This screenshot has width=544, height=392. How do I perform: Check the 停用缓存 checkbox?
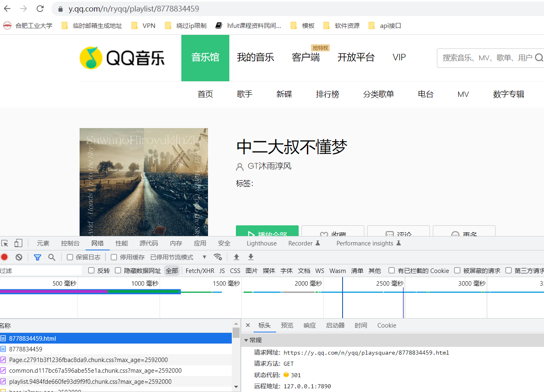(114, 257)
